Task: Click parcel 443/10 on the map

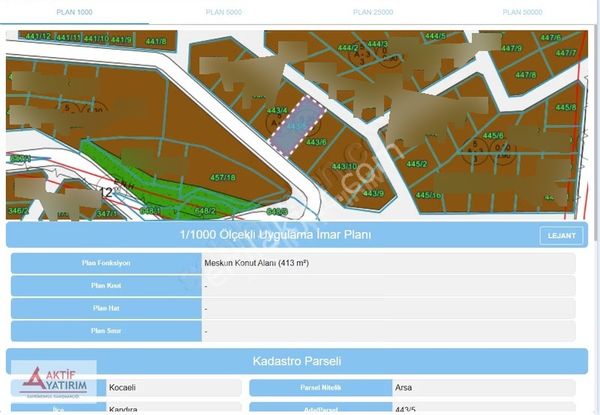Action: pos(344,166)
